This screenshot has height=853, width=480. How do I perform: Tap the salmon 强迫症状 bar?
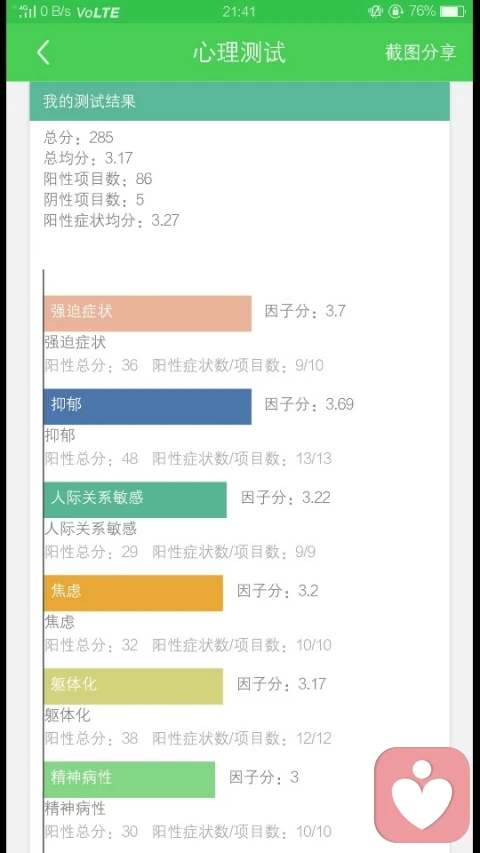pyautogui.click(x=147, y=313)
